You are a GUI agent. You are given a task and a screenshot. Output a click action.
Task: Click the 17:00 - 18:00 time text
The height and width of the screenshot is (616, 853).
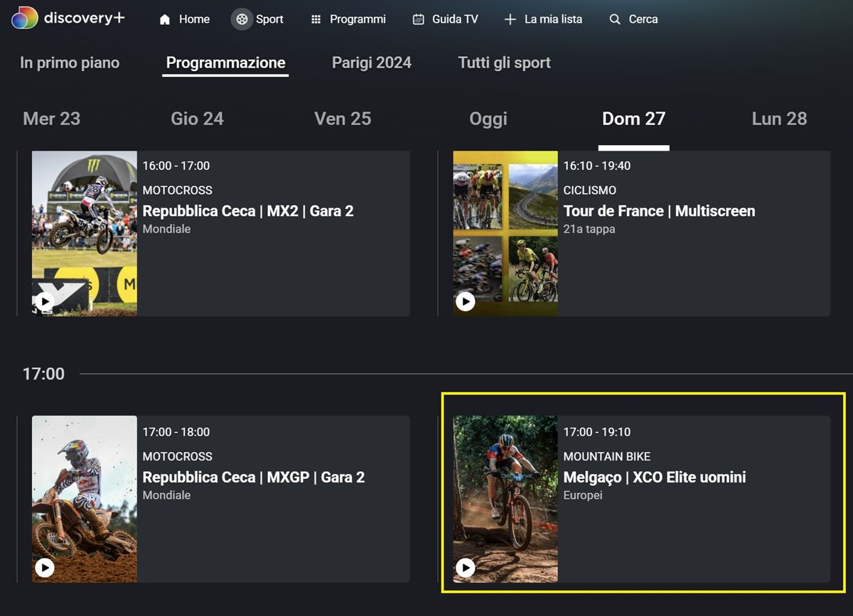tap(176, 432)
